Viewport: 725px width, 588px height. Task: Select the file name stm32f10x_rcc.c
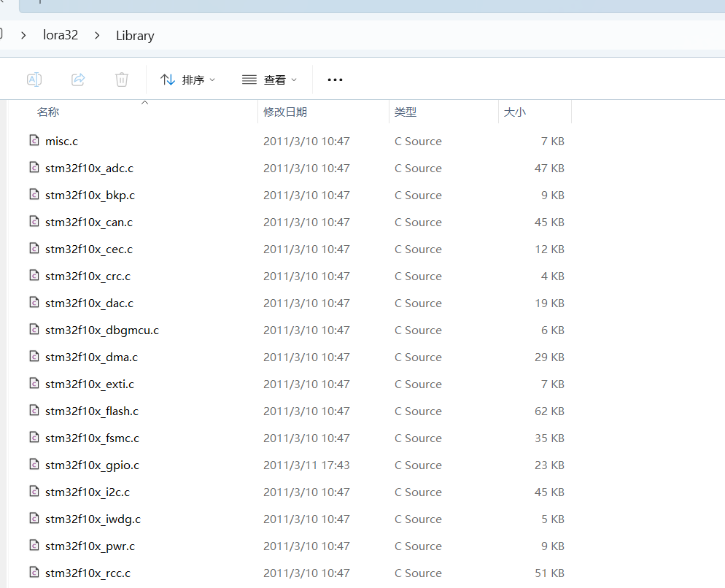[88, 573]
